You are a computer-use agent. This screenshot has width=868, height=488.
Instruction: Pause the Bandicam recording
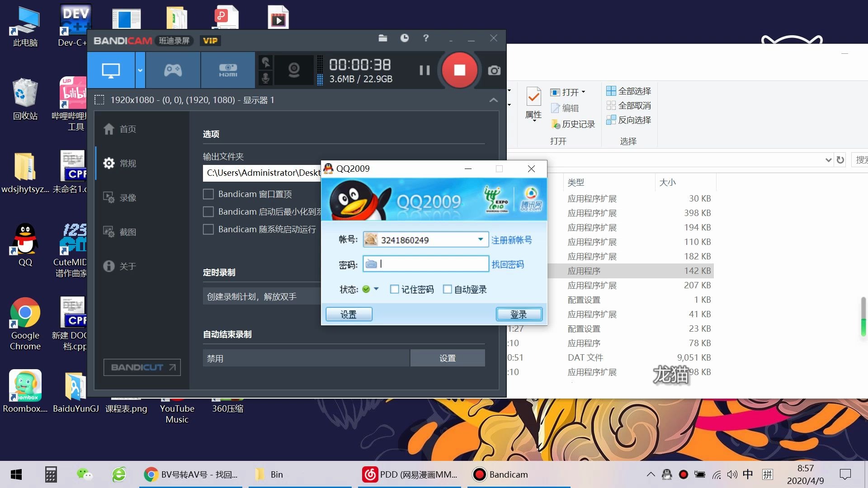tap(424, 70)
